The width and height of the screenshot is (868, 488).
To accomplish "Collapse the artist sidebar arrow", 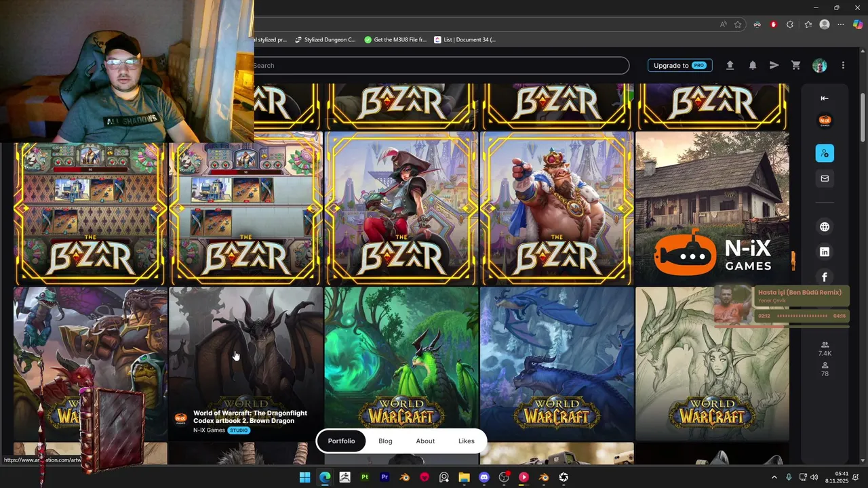I will 825,98.
